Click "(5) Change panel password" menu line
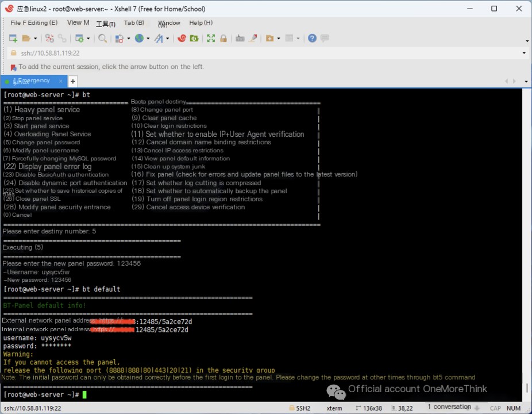Viewport: 532px width, 414px height. click(42, 142)
